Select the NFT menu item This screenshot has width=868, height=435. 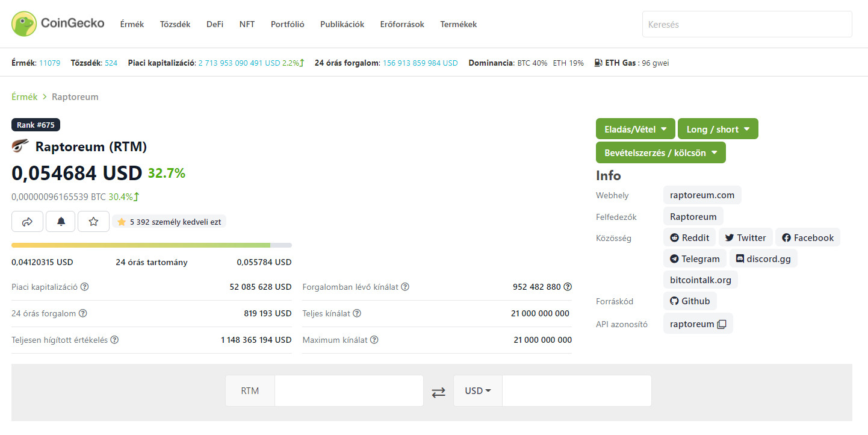[x=247, y=25]
